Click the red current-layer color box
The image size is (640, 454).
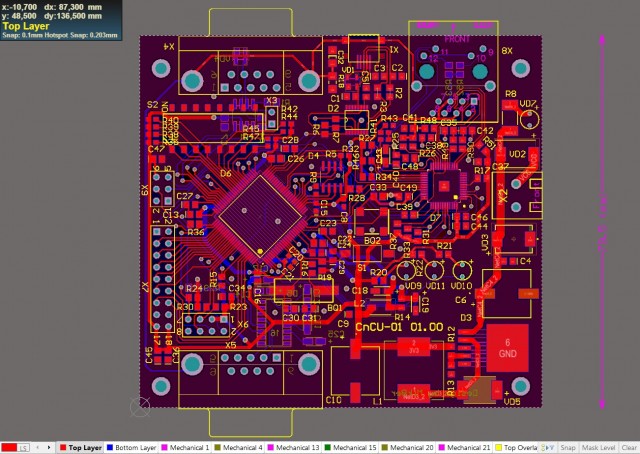coord(9,448)
